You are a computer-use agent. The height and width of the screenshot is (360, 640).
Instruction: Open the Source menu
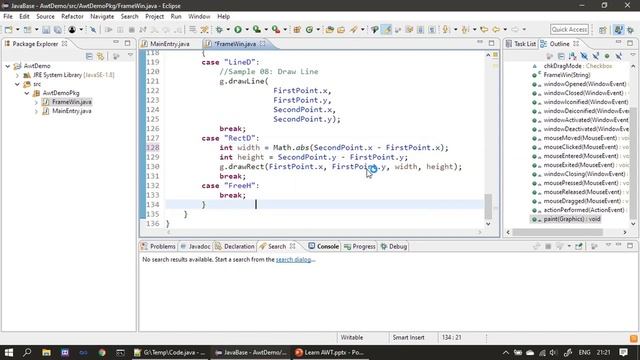45,16
